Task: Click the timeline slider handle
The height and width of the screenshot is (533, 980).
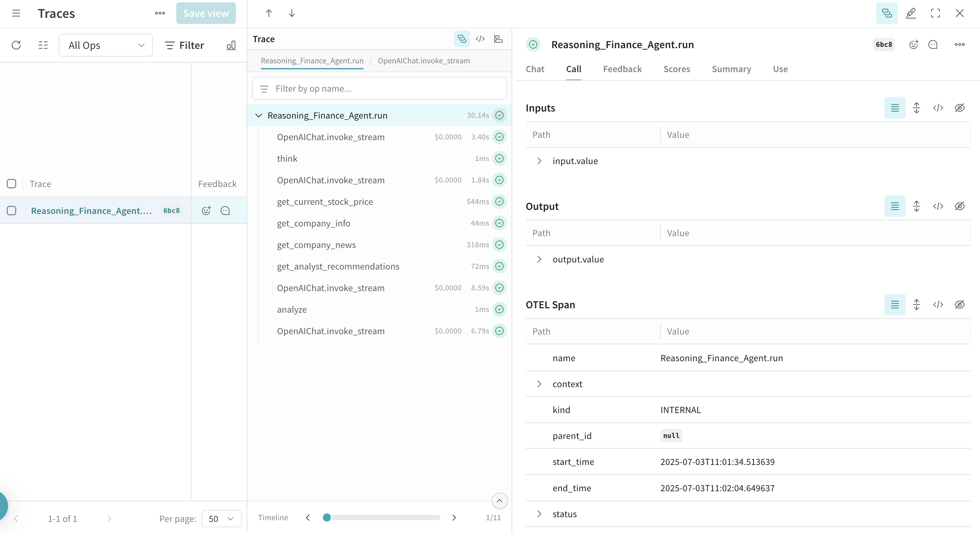Action: [327, 518]
